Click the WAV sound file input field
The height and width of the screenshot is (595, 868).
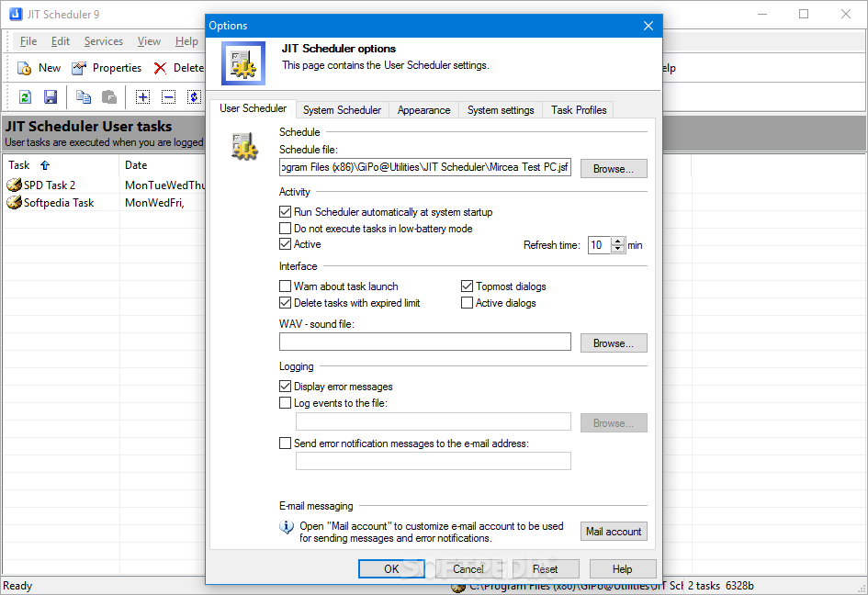click(425, 342)
